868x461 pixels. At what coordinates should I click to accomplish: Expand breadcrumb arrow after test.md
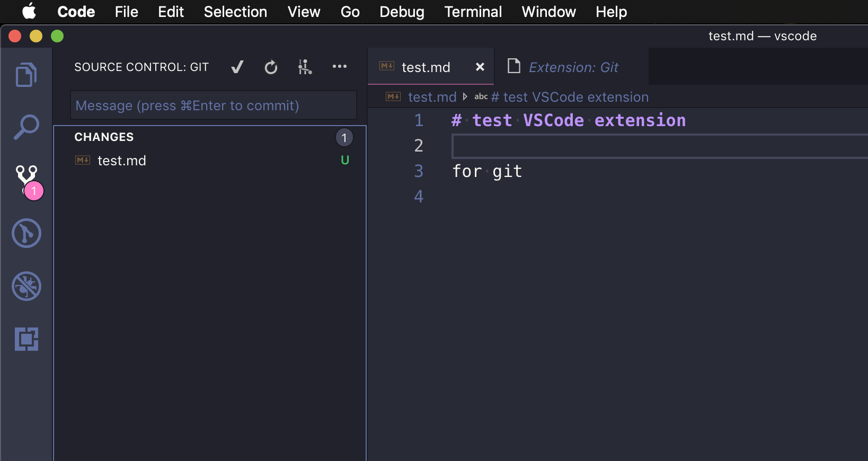click(x=465, y=97)
